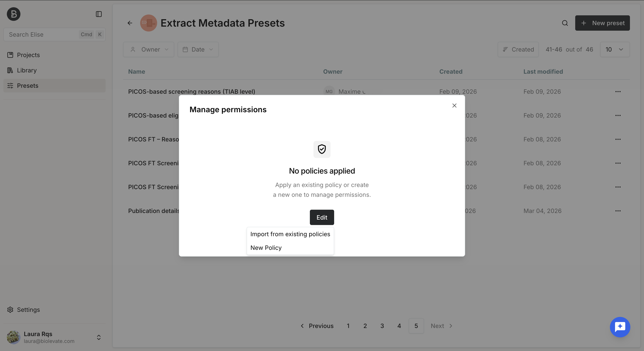Open the rows-per-page dropdown showing 10
The image size is (644, 351).
tap(615, 49)
